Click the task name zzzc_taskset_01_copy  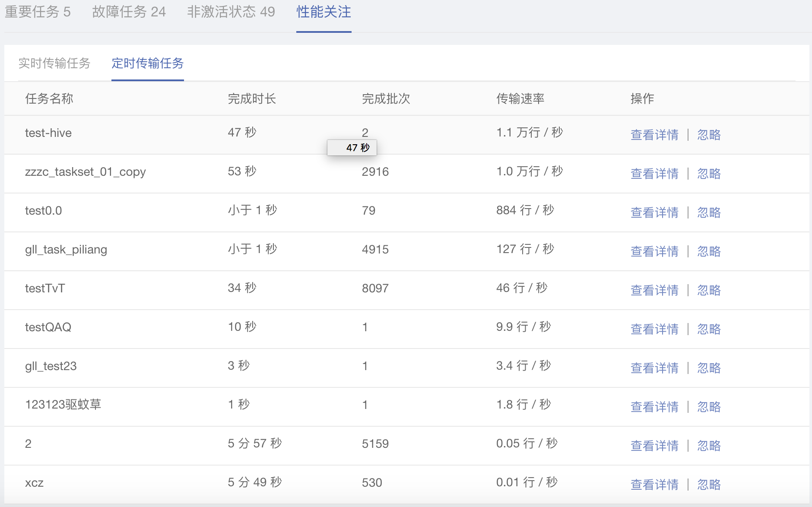coord(86,172)
